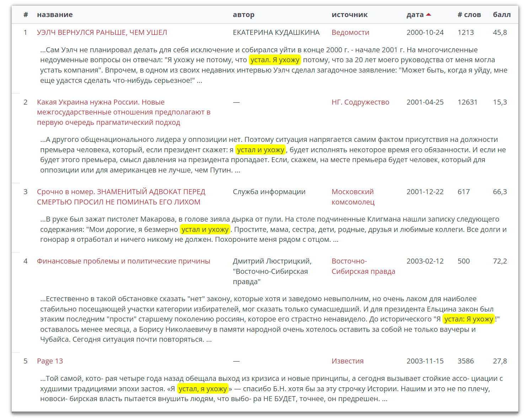530x420 pixels.
Task: Click the author dash in 'Page 13' row
Action: point(236,361)
